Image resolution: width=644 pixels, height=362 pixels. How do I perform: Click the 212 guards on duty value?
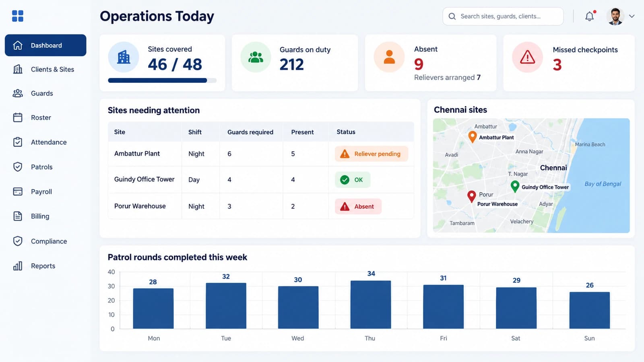click(x=292, y=64)
